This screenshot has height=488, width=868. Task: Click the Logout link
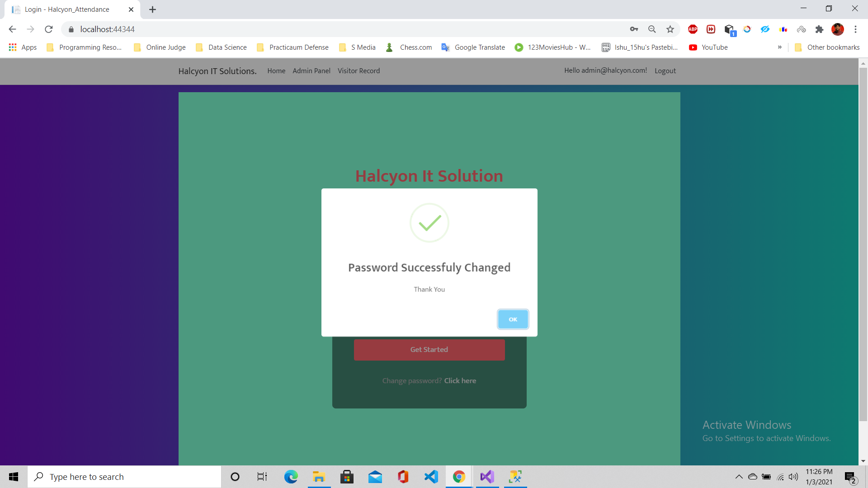click(x=665, y=71)
